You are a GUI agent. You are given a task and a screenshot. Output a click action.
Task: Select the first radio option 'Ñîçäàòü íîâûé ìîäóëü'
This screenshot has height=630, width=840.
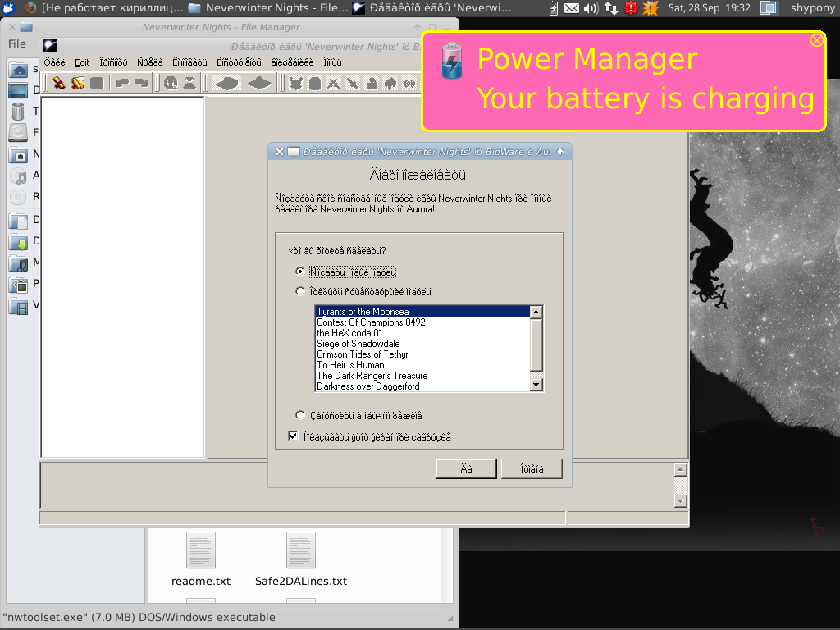[x=345, y=272]
